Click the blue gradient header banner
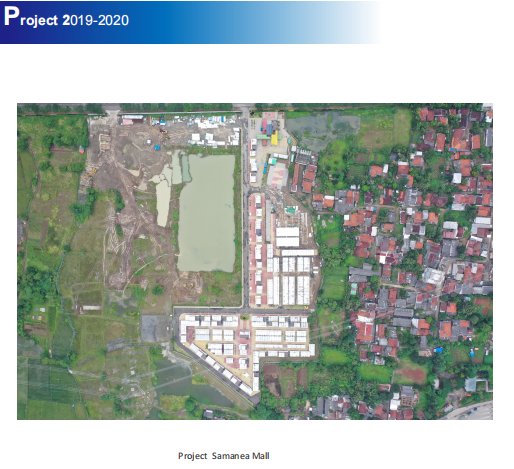514x469 pixels. (x=190, y=22)
